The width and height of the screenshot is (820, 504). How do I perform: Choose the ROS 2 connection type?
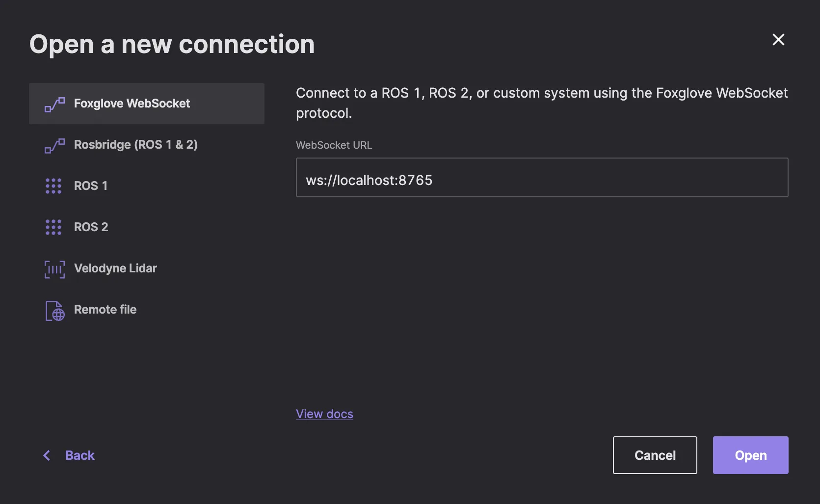pyautogui.click(x=147, y=227)
